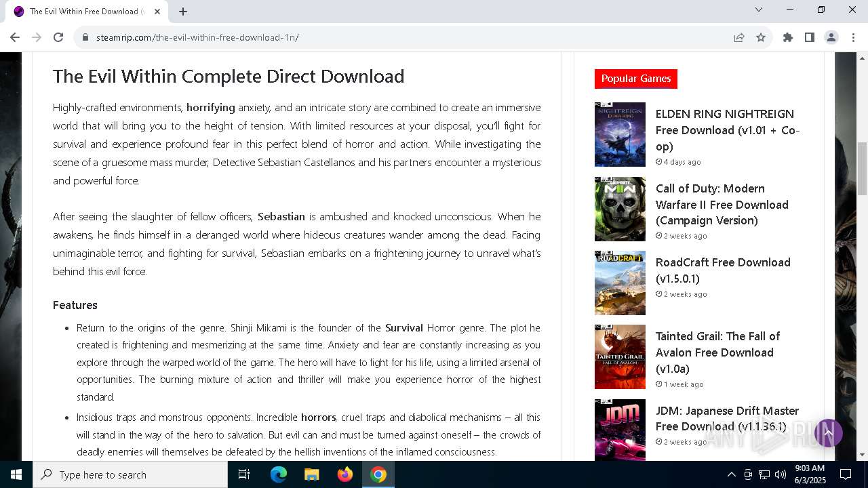This screenshot has width=868, height=488.
Task: Go back to the previous page
Action: tap(15, 37)
